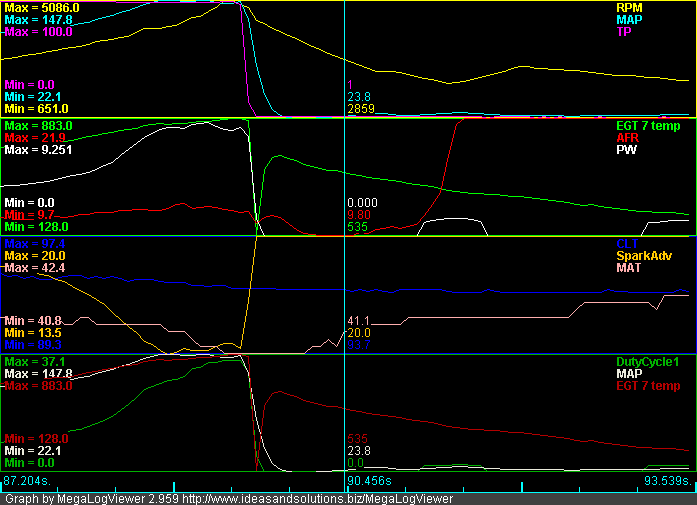Click the cyan cursor reading 23.8
The image size is (697, 505).
pos(359,97)
